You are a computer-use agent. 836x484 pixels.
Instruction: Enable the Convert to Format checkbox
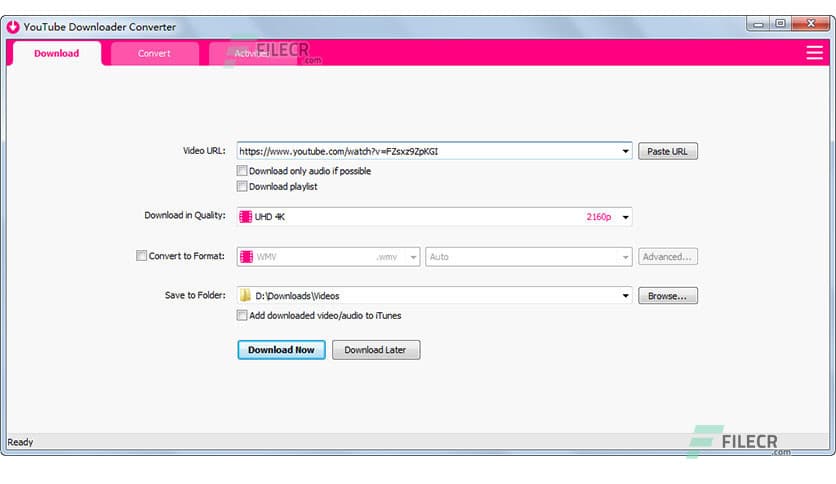point(141,256)
